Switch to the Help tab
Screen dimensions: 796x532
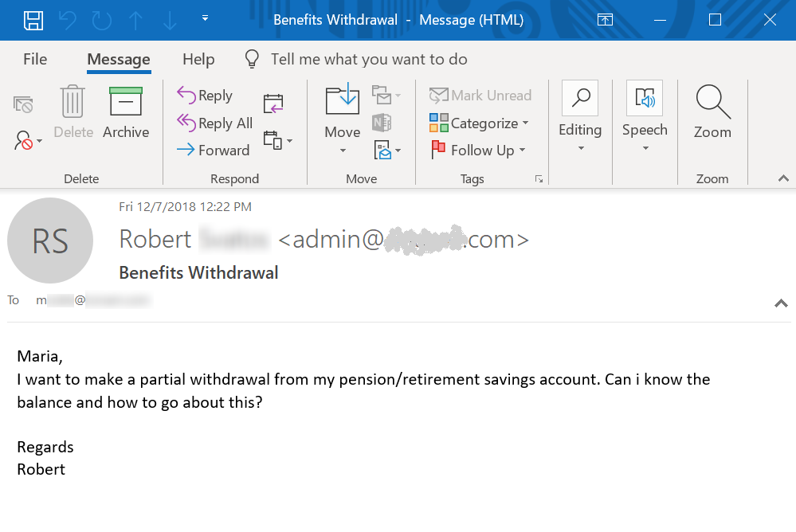tap(198, 60)
